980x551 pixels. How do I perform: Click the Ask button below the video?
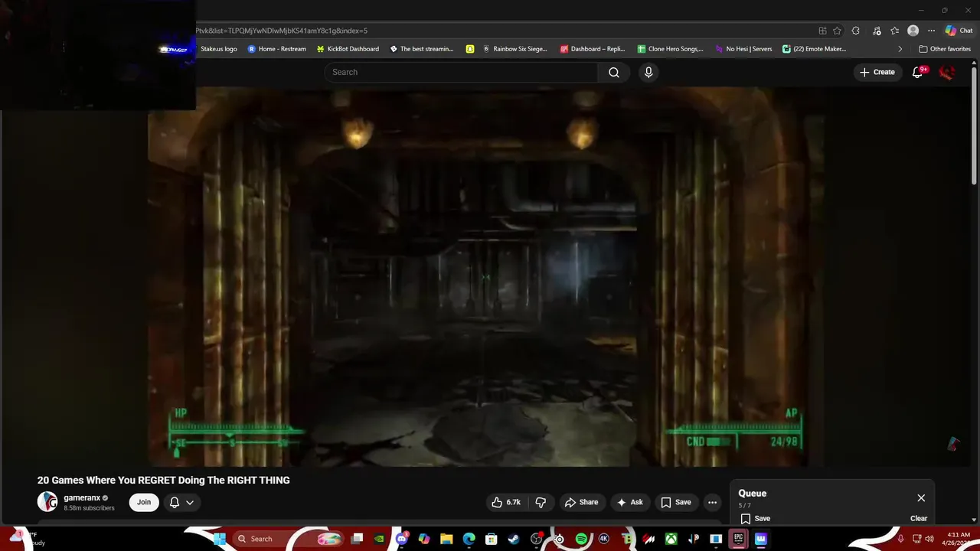tap(630, 502)
